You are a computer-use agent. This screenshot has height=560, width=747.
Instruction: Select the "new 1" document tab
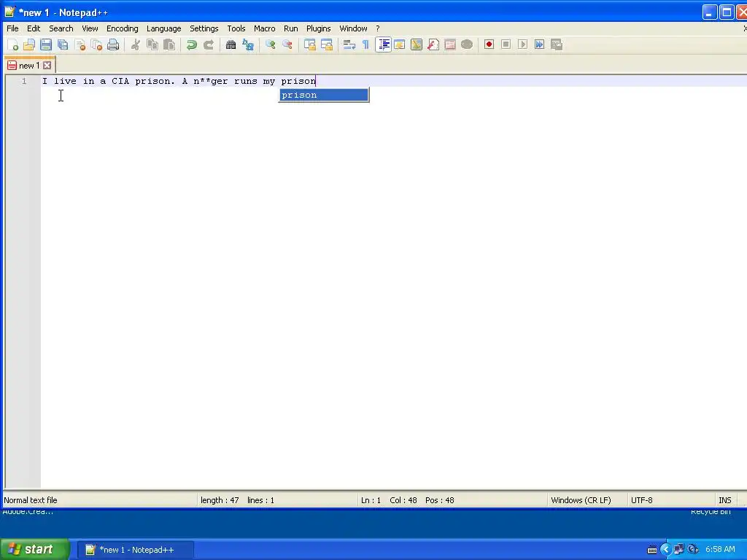tap(29, 65)
